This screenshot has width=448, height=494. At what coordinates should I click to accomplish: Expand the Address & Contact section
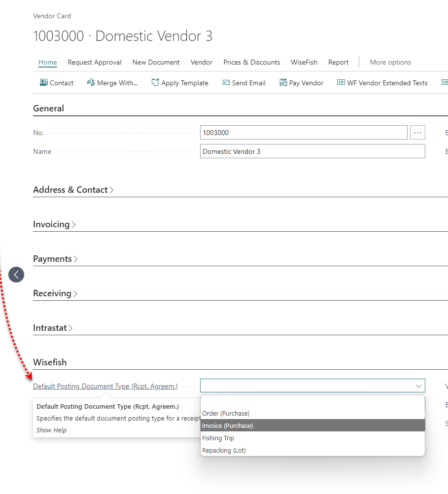(73, 190)
